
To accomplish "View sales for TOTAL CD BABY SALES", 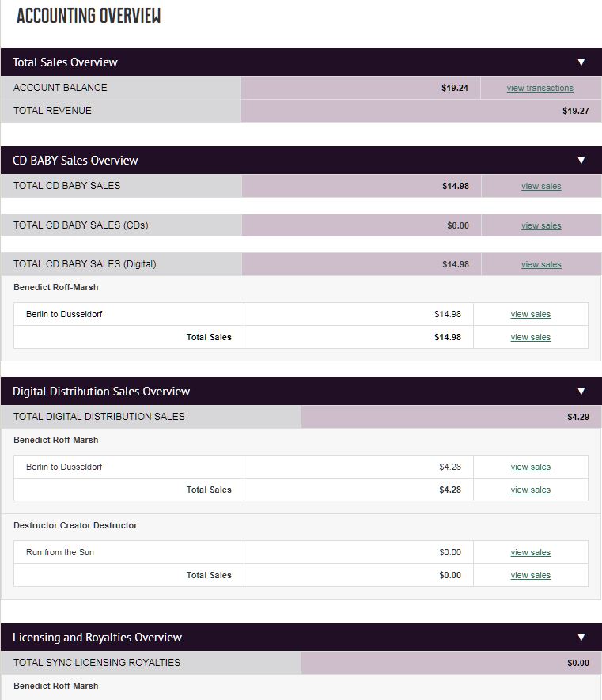I will tap(541, 187).
